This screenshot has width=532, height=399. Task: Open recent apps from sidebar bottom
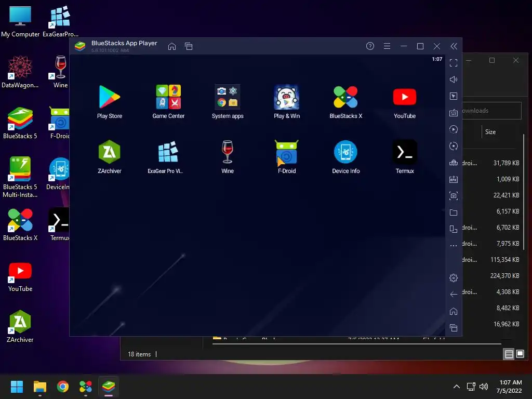pos(454,328)
